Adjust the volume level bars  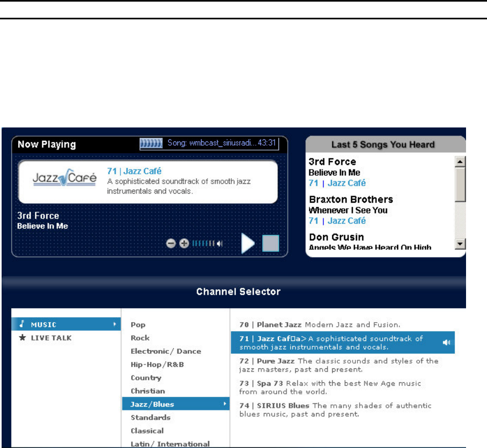tap(203, 243)
